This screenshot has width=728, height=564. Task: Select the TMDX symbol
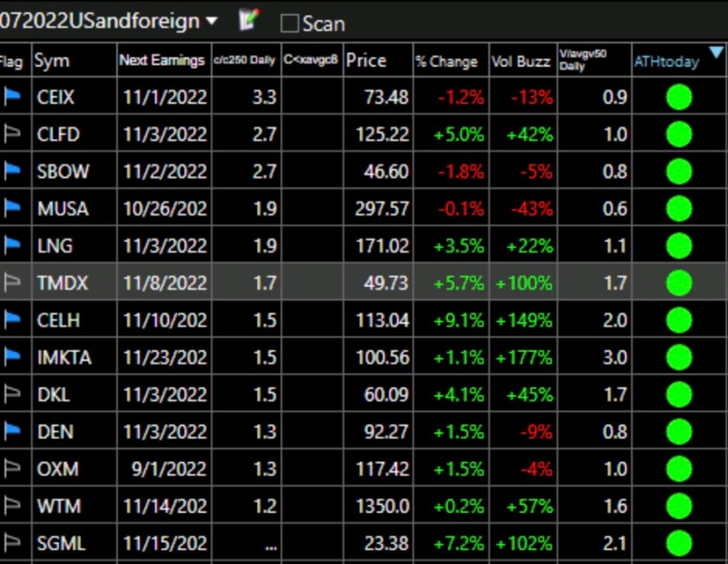click(62, 282)
